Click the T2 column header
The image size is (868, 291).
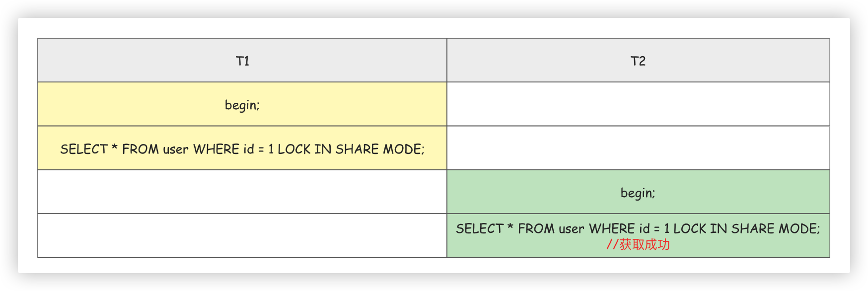(638, 60)
